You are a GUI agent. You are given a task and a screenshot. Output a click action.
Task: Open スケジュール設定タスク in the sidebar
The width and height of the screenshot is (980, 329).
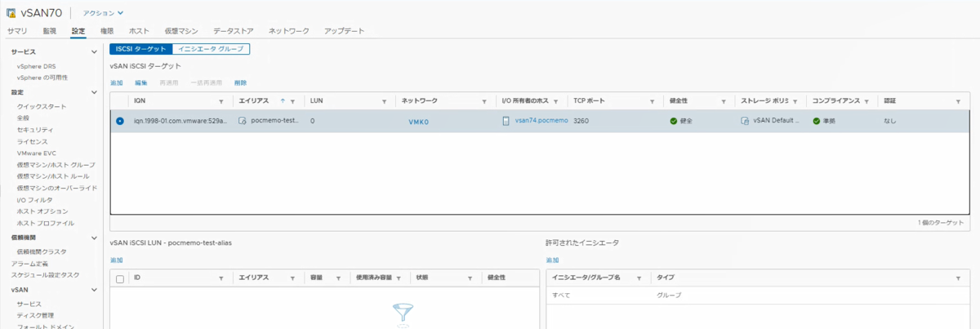[45, 275]
